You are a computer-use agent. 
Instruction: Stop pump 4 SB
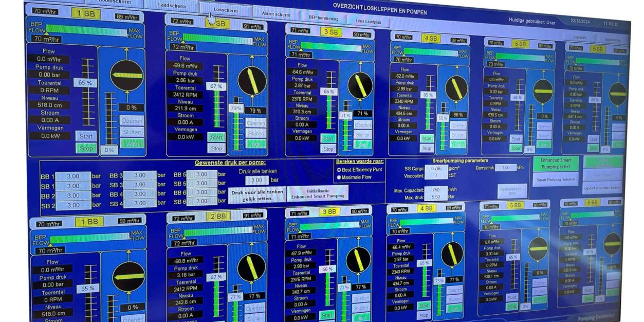click(x=427, y=148)
